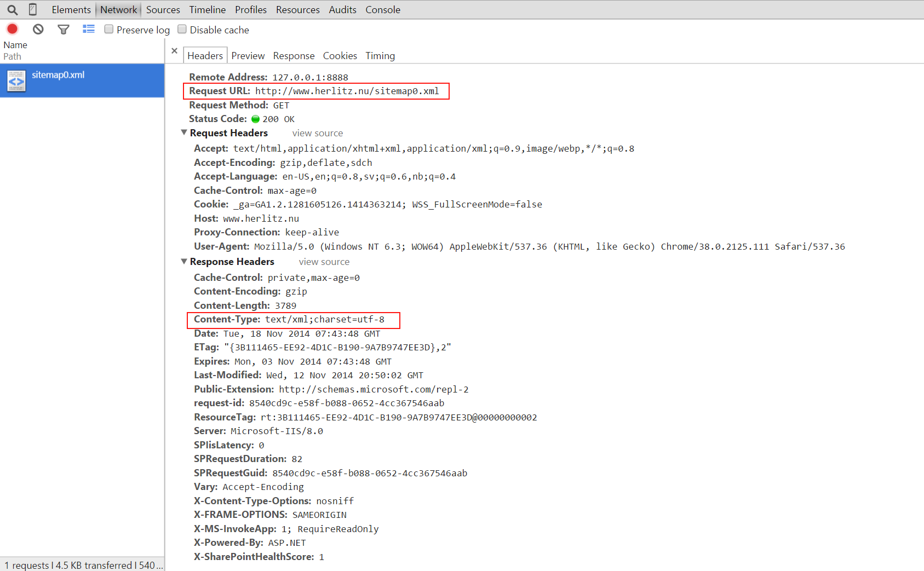Toggle device mode mobile icon

(33, 10)
